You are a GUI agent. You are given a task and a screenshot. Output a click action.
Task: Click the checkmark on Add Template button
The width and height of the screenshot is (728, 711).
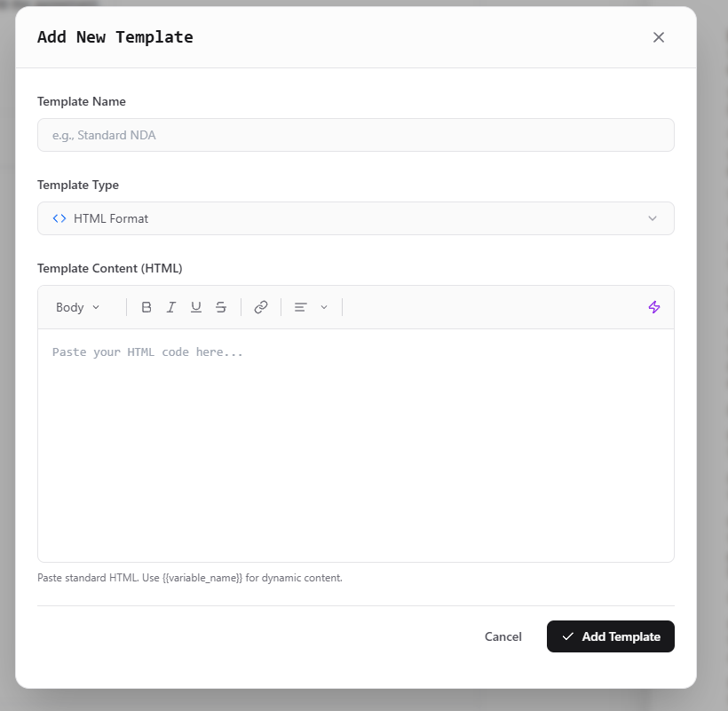tap(567, 636)
